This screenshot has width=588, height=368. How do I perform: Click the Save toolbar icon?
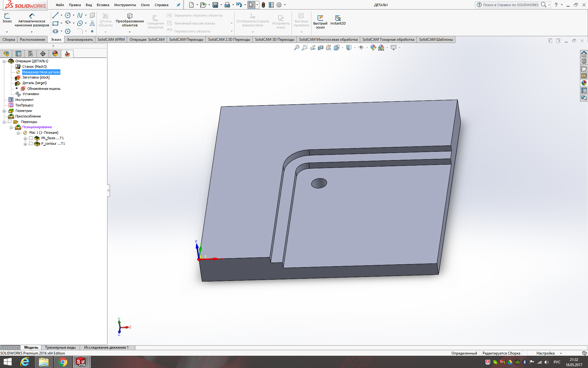tap(215, 5)
